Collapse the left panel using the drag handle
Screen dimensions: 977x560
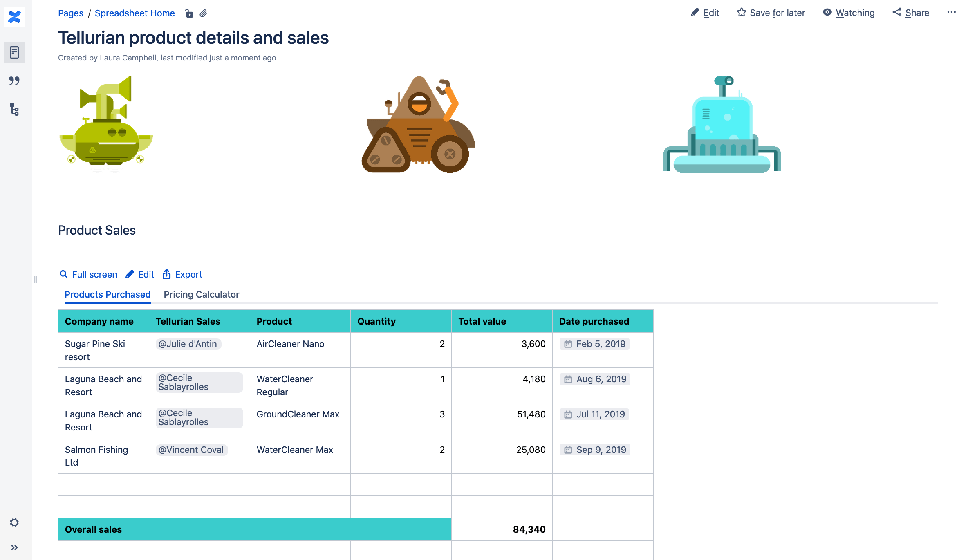35,278
